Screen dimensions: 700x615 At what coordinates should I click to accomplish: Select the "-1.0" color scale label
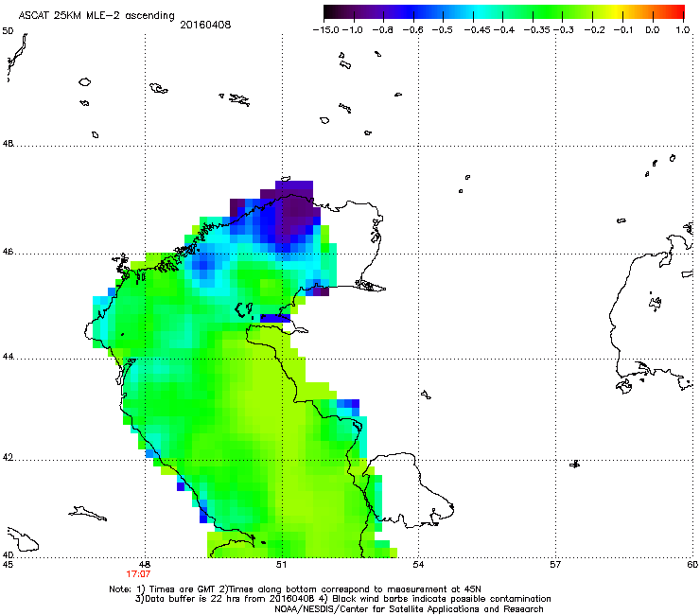[353, 30]
